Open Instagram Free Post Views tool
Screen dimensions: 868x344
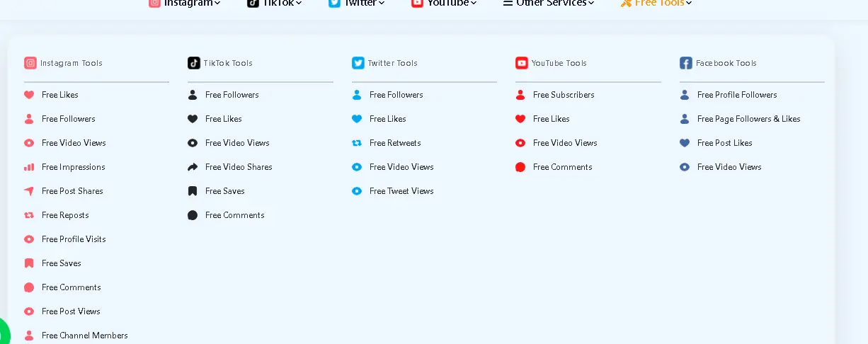point(71,311)
